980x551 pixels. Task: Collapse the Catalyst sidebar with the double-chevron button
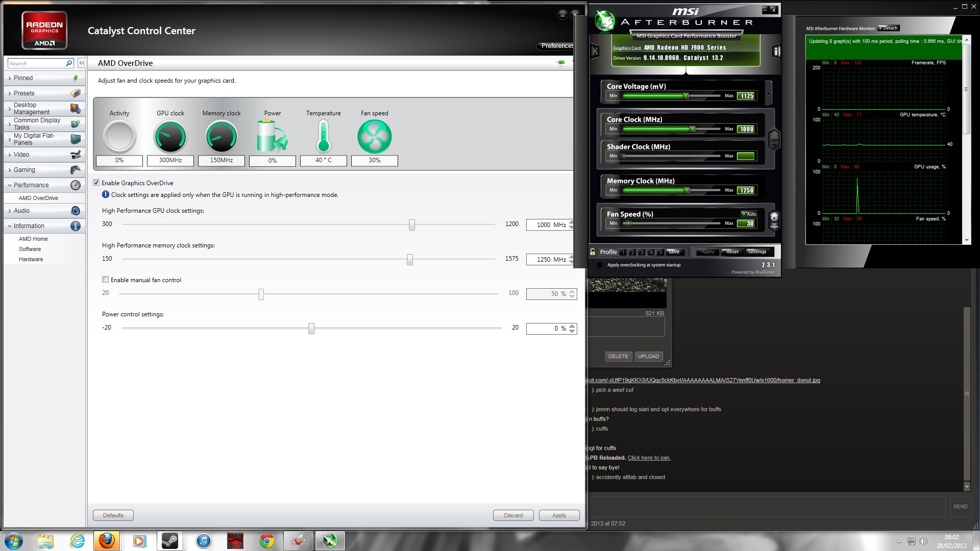click(82, 63)
